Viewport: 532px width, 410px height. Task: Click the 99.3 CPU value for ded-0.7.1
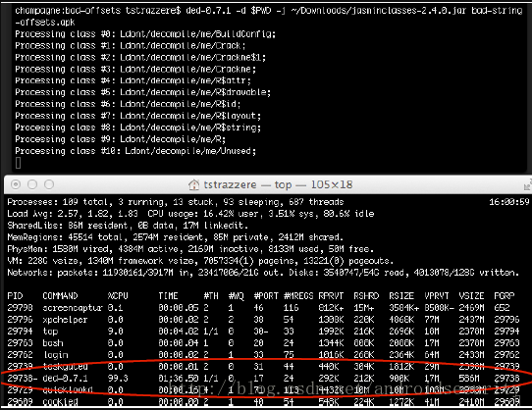(x=118, y=379)
